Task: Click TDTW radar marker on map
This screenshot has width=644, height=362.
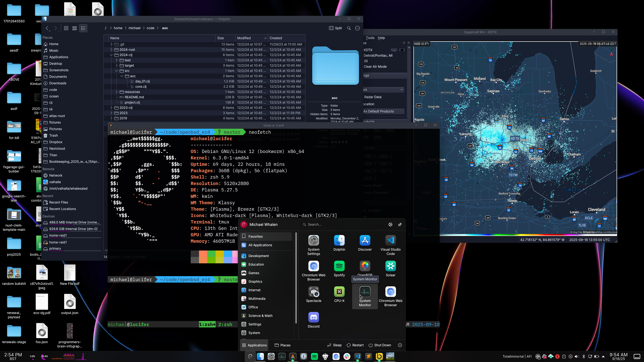Action: click(513, 175)
